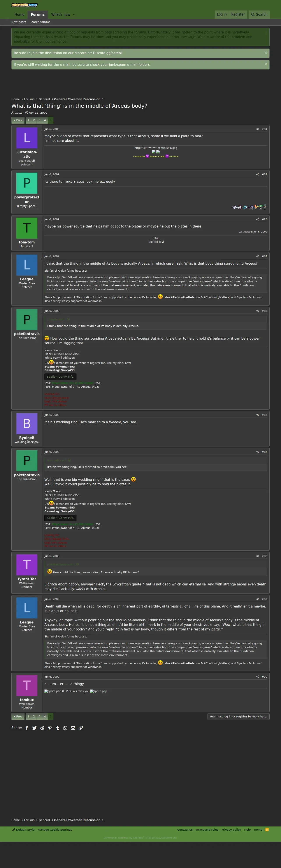Open Privacy policy footer link
Viewport: 281px width, 868px height.
[x=231, y=830]
